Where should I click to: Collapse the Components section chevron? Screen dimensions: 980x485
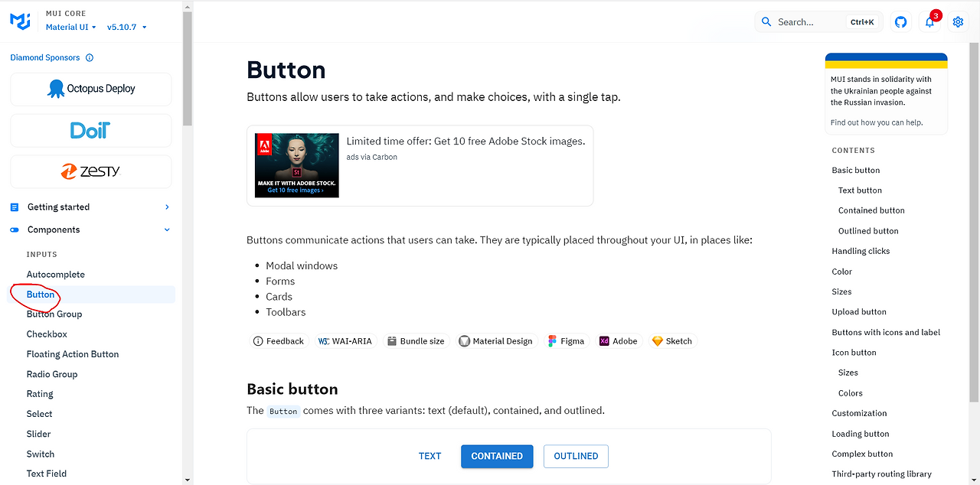[166, 229]
